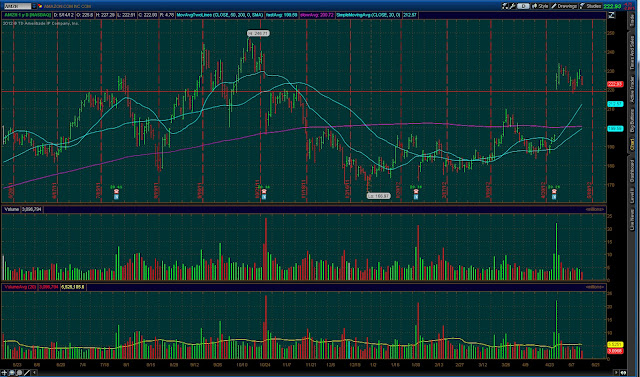Open the Trade sidebar tab
This screenshot has height=377, width=640.
tap(632, 22)
